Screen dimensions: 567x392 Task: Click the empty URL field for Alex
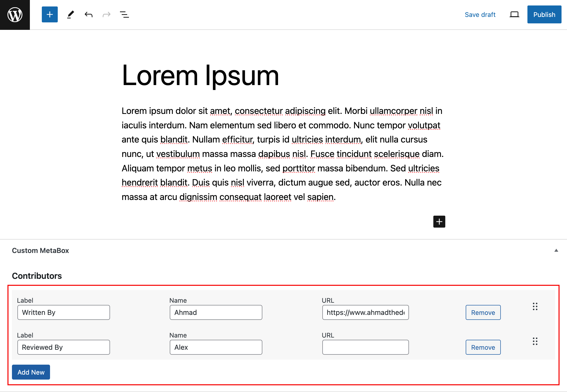(x=365, y=347)
